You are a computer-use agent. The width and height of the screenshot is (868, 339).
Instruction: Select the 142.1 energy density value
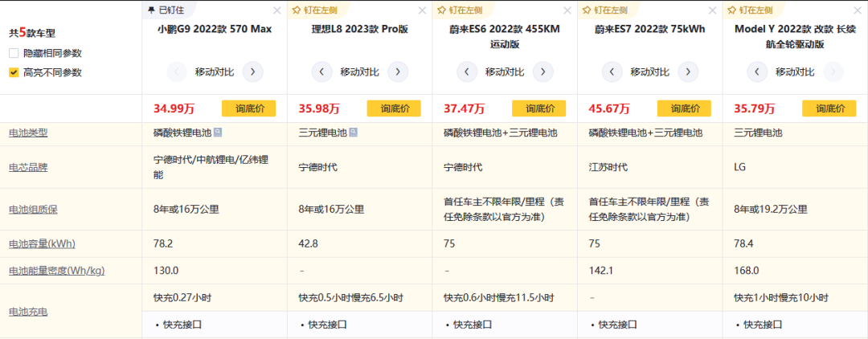pyautogui.click(x=600, y=271)
